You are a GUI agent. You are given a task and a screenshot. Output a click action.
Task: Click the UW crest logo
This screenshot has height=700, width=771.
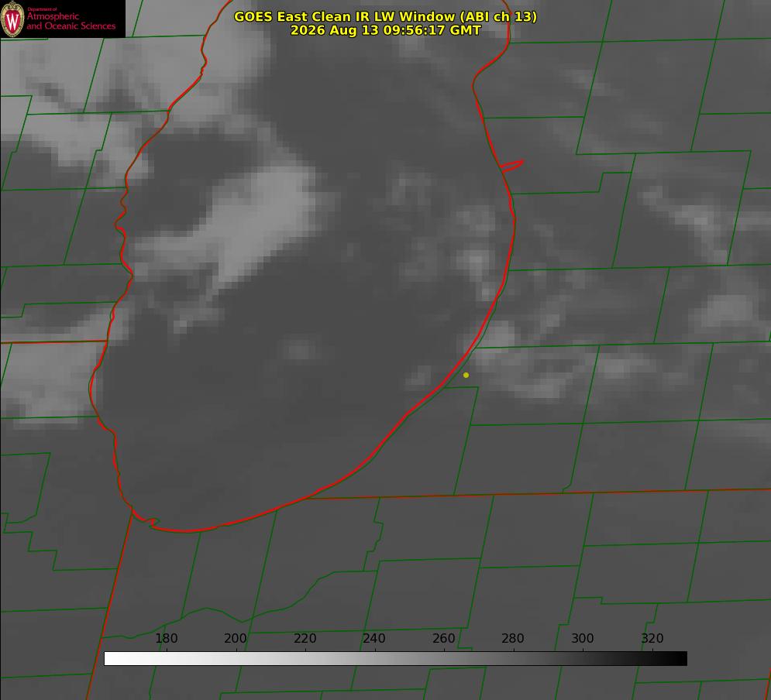pos(12,19)
